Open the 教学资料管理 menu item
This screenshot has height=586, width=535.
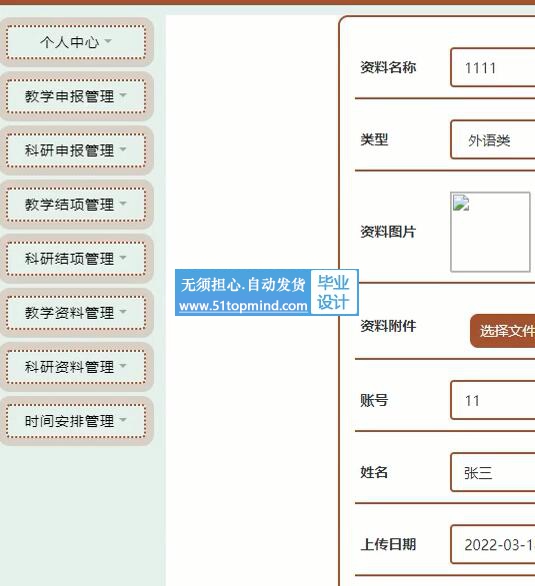[x=76, y=313]
